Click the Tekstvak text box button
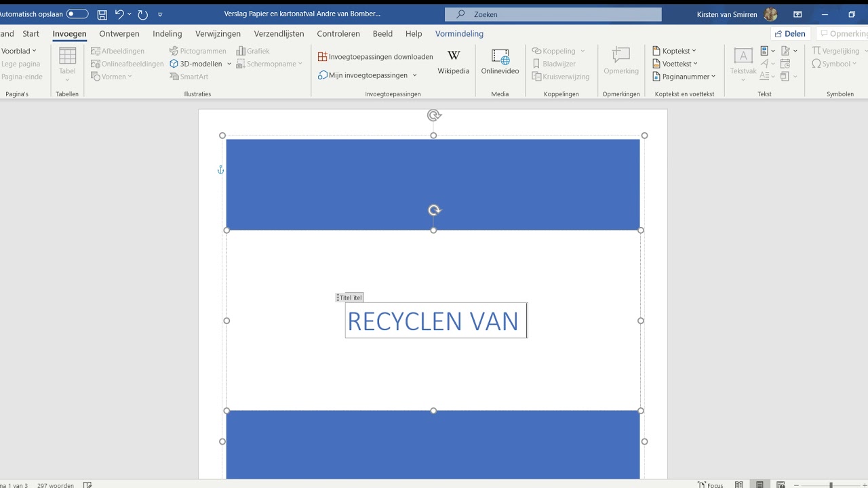The image size is (868, 488). pos(743,64)
